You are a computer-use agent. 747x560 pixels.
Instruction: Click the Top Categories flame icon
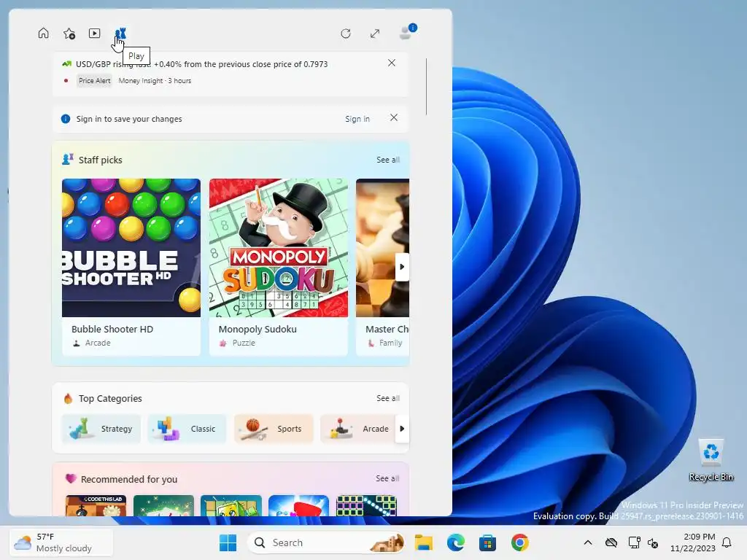coord(68,398)
